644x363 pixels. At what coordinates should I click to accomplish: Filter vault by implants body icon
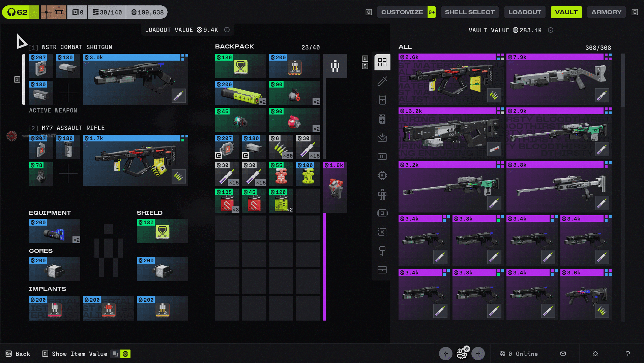pyautogui.click(x=382, y=194)
